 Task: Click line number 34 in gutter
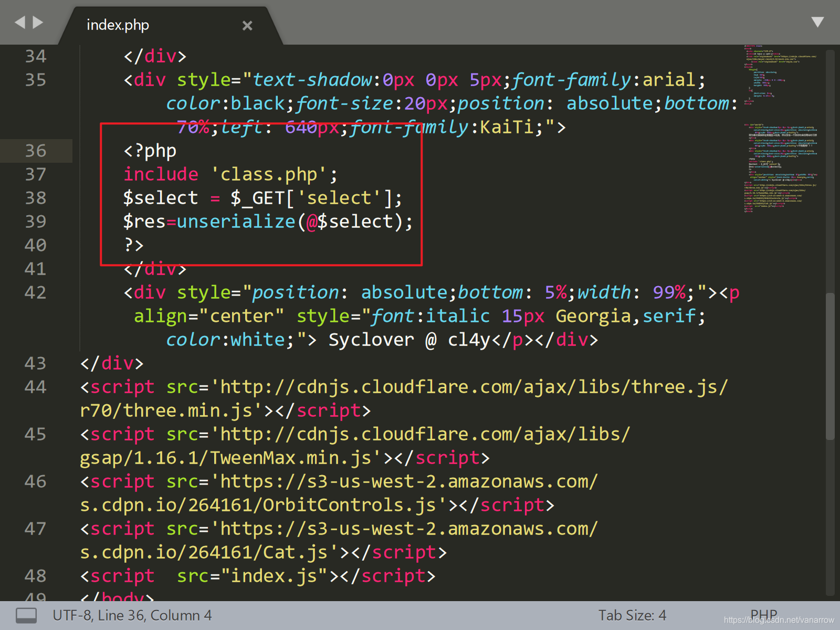coord(36,56)
